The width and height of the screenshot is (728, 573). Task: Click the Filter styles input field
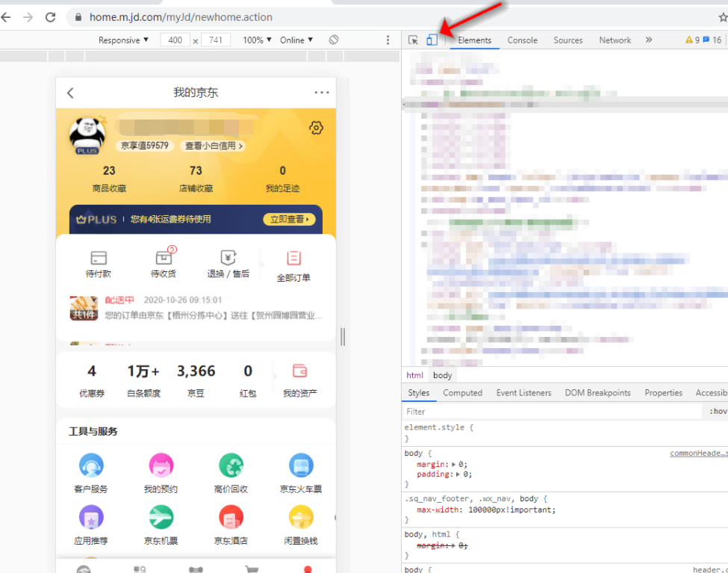coord(553,412)
